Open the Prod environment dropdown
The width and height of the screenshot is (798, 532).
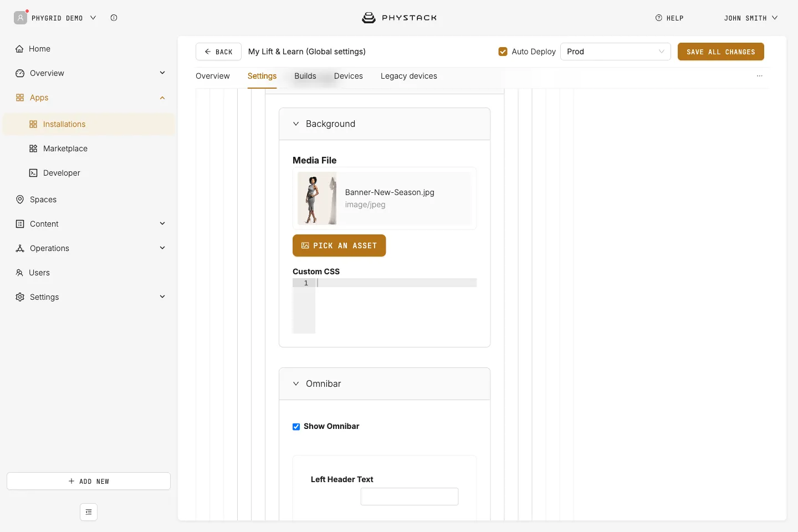616,52
